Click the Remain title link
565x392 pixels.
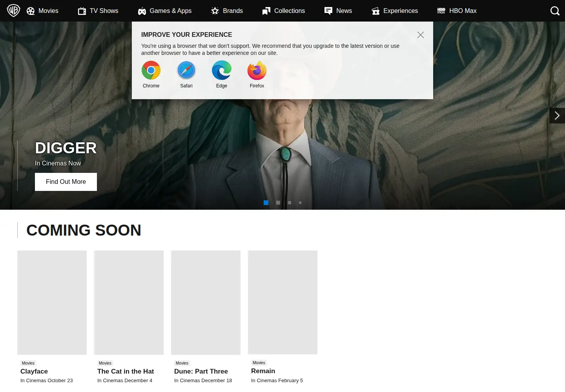[x=263, y=371]
